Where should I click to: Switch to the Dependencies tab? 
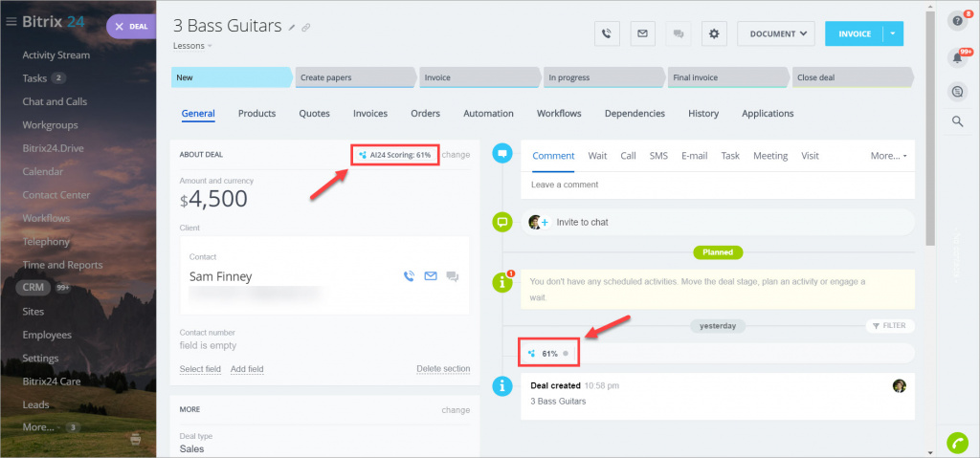(635, 114)
